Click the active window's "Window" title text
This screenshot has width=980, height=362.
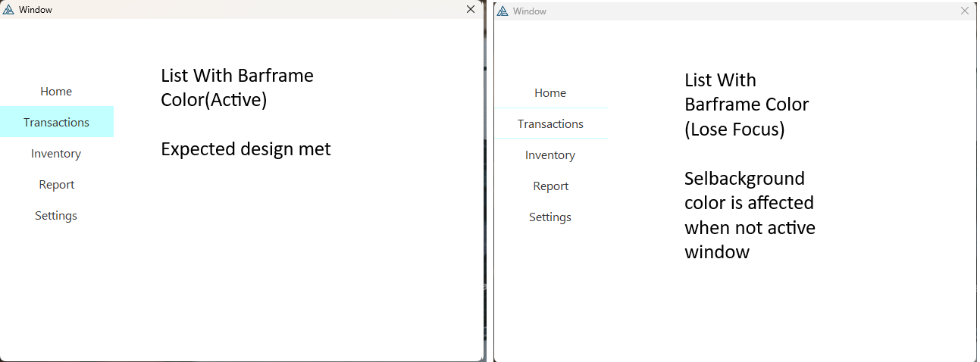click(36, 10)
